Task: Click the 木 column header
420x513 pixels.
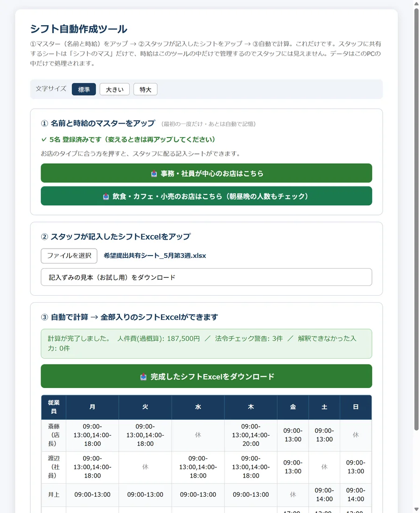Action: tap(251, 407)
